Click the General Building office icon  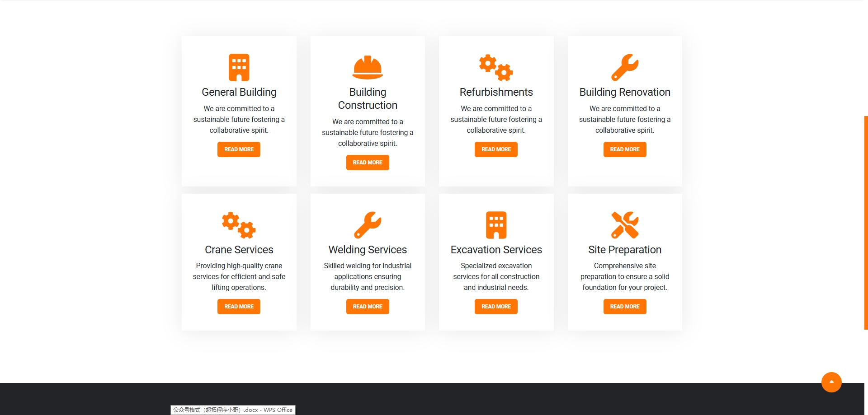coord(239,67)
